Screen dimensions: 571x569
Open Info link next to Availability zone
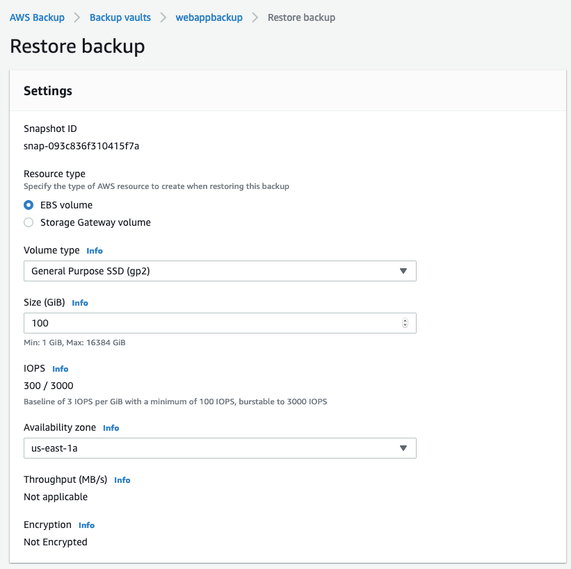click(111, 428)
